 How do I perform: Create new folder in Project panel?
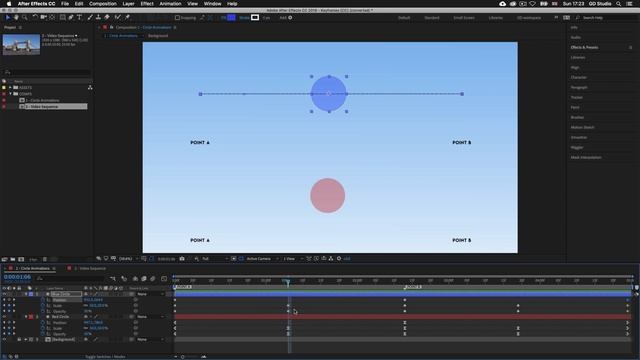point(13,259)
